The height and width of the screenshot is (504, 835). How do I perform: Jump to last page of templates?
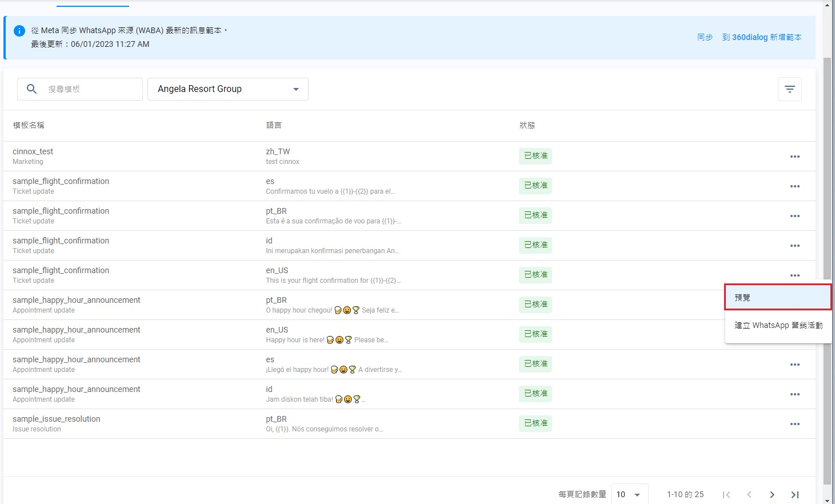794,494
